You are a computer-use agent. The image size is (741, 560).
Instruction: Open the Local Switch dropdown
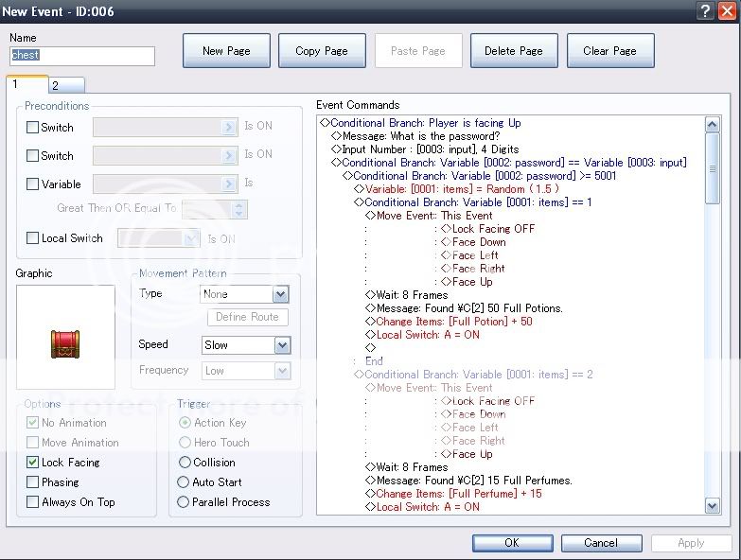coord(190,239)
